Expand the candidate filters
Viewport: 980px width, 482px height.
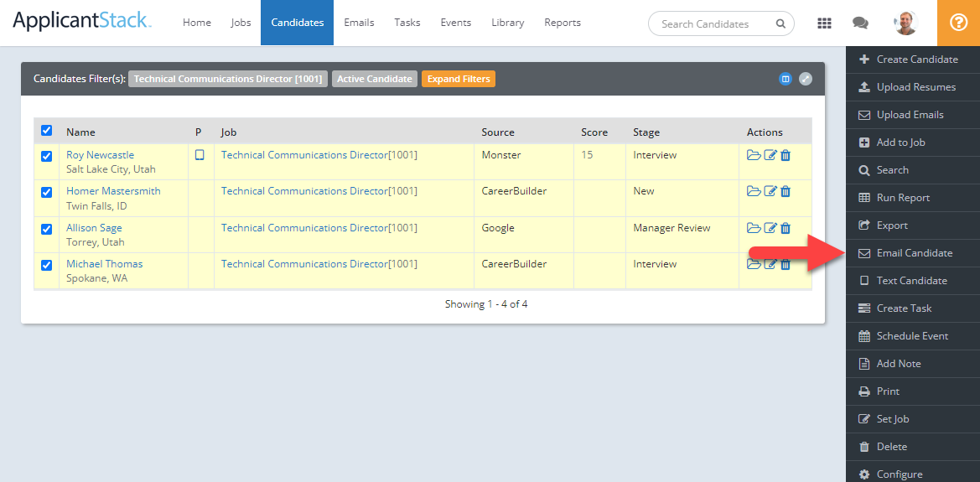point(459,79)
